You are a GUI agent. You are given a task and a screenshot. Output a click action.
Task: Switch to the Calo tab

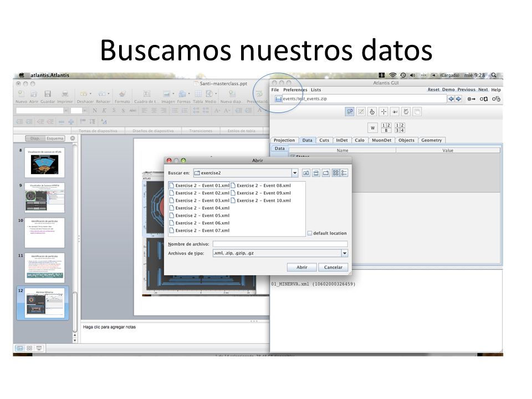(x=359, y=140)
